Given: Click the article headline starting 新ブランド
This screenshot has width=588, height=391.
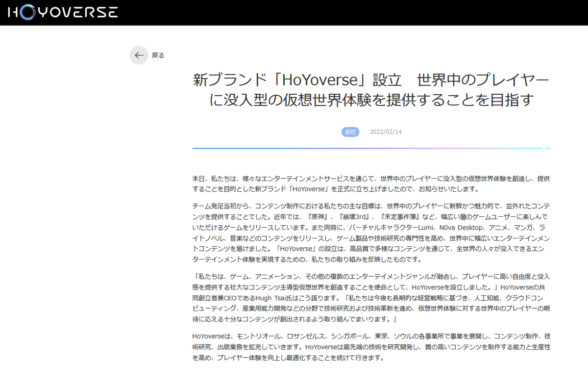Looking at the screenshot, I should tap(371, 89).
